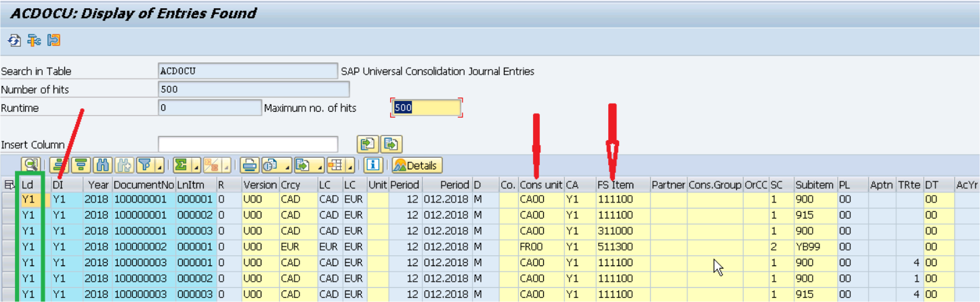Sort the table in ascending order
Viewport: 980px width, 302px height.
60,165
